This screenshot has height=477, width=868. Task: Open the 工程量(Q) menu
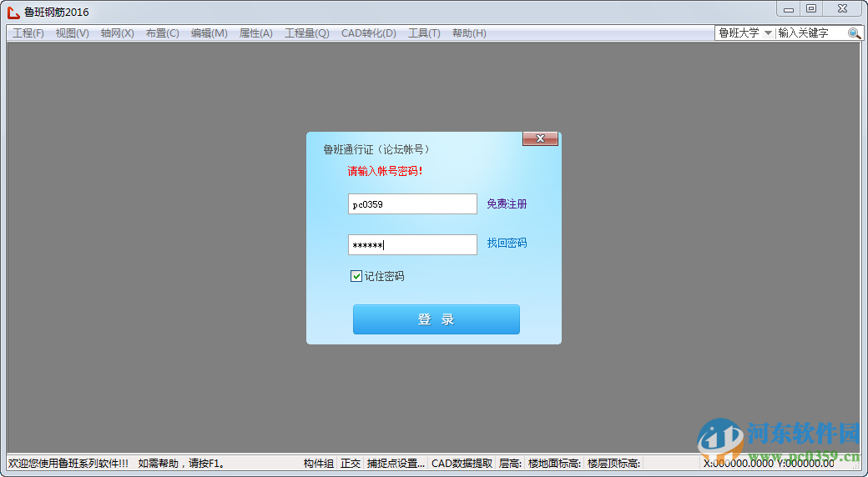click(x=307, y=33)
